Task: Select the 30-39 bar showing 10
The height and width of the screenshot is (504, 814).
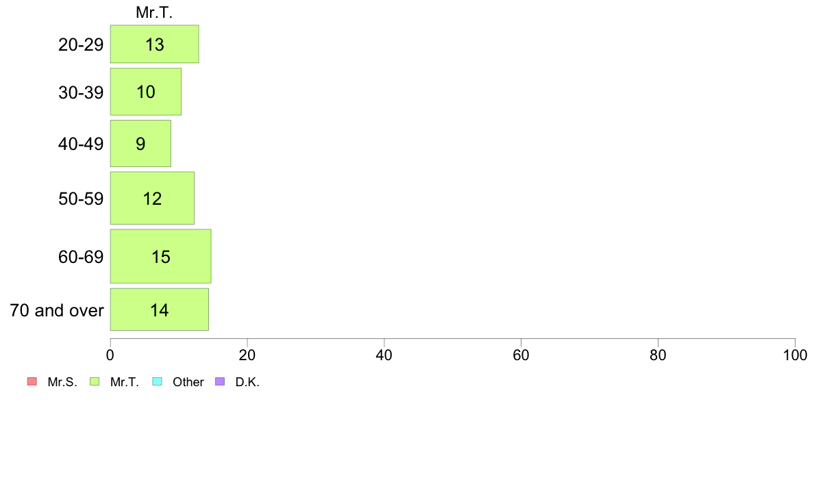Action: click(x=146, y=92)
